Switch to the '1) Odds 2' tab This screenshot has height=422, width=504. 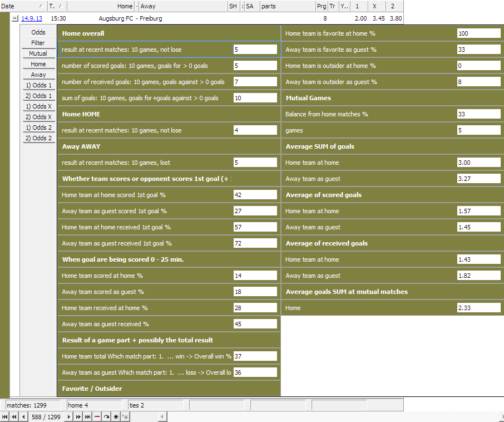point(38,127)
